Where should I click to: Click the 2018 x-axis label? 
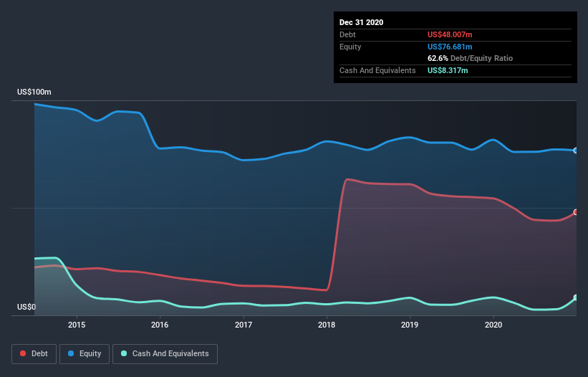coord(327,325)
